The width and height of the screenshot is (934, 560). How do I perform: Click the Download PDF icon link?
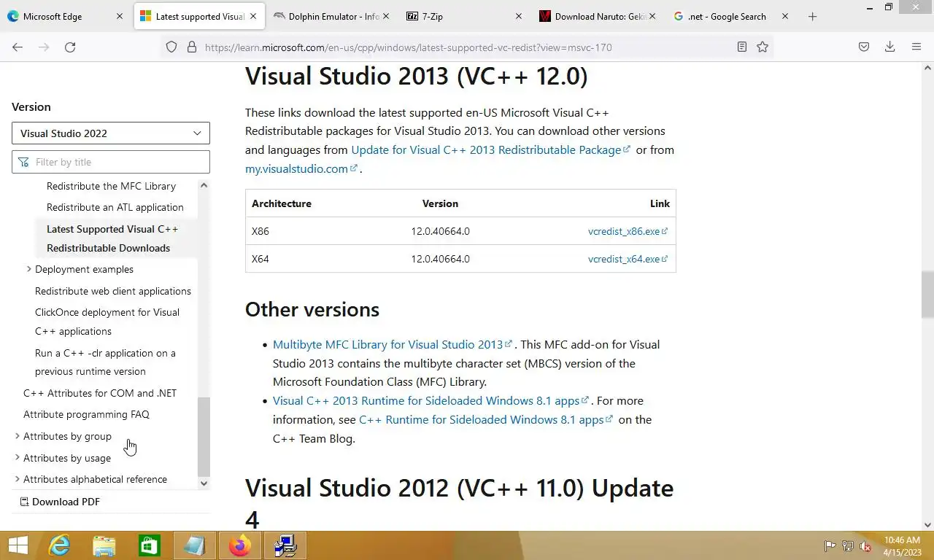(60, 502)
